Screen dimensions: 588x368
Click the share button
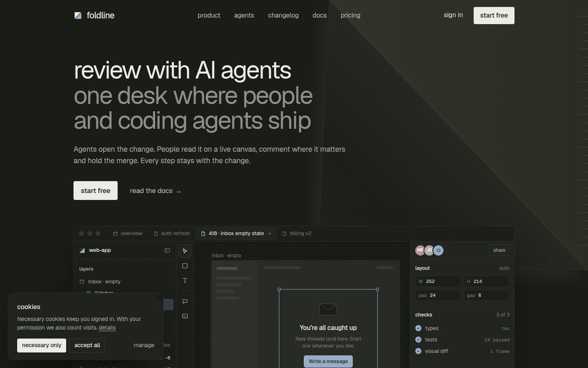pyautogui.click(x=499, y=250)
